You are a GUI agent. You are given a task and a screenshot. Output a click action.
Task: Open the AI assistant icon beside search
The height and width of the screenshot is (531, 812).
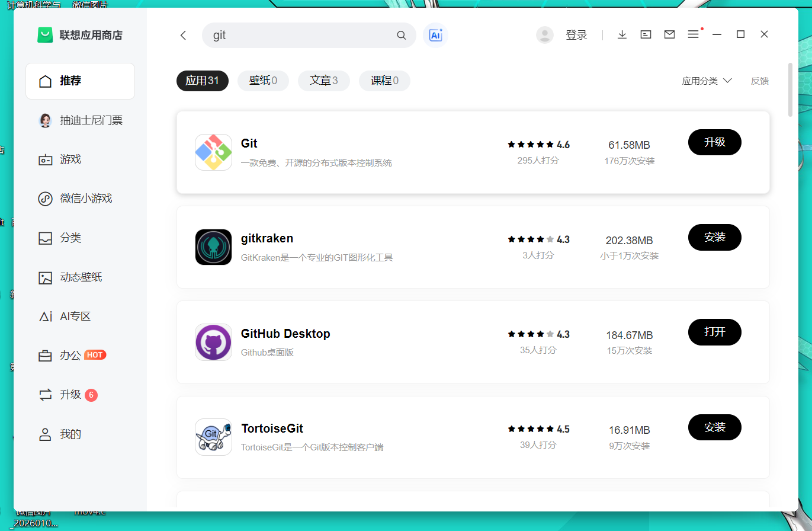point(436,36)
